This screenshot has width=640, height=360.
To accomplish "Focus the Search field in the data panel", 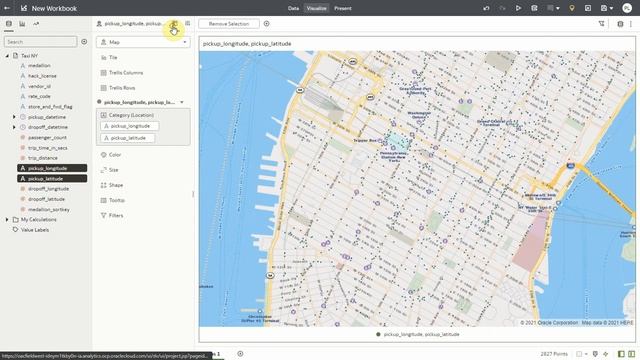I will (40, 42).
